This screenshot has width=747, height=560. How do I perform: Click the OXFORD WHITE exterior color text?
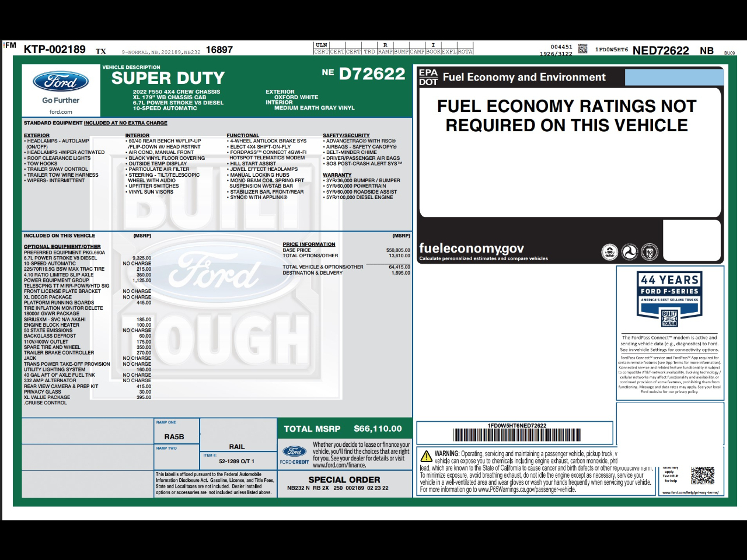pos(296,97)
